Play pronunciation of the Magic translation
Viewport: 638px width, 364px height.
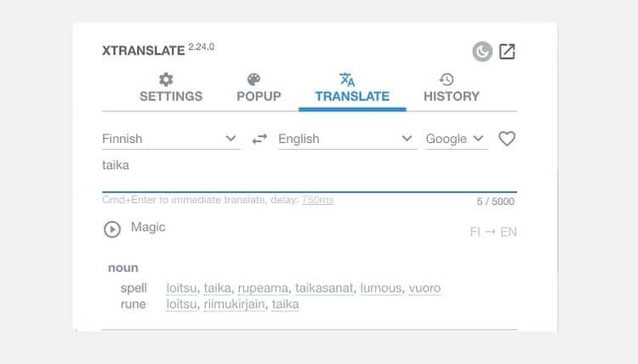[112, 229]
